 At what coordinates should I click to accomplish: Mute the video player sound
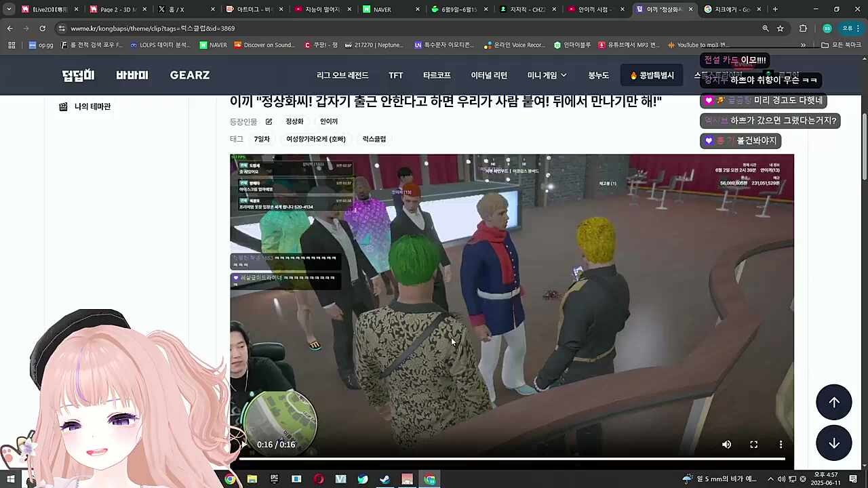pos(726,445)
